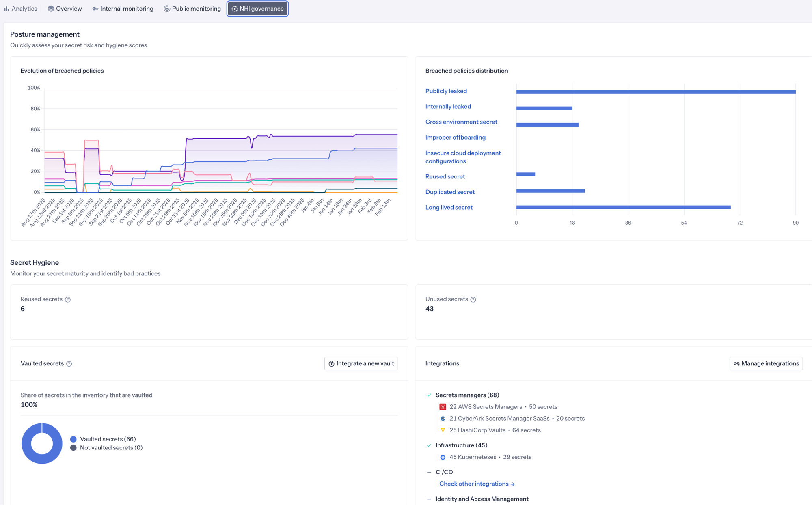Click the HashiCorp Vaults icon
This screenshot has height=505, width=812.
click(443, 430)
